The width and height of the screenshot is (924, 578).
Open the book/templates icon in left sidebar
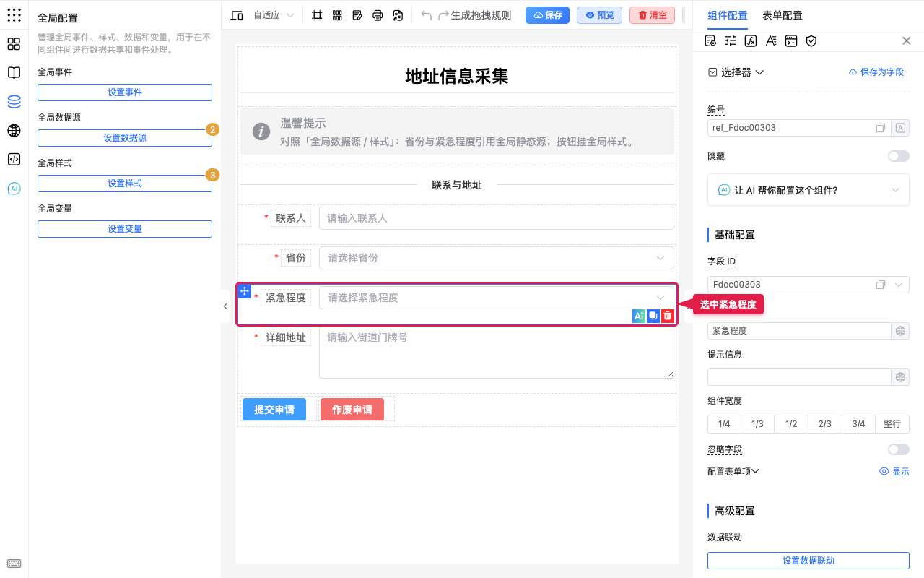point(14,73)
